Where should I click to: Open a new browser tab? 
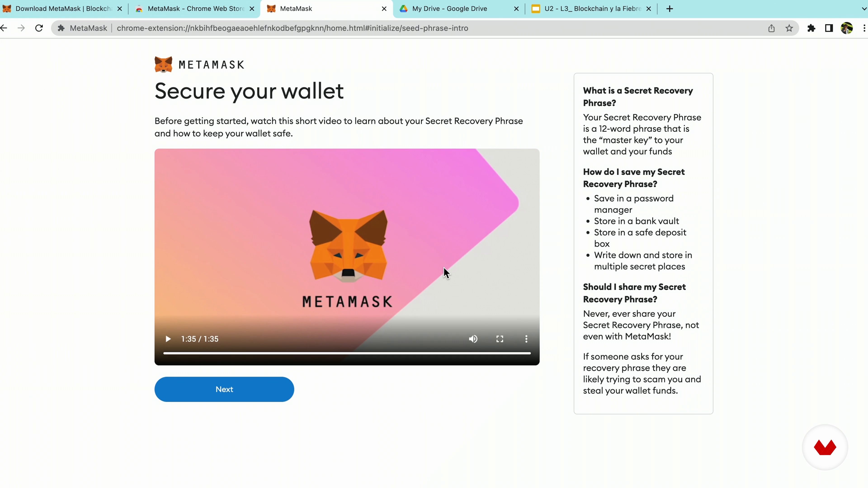click(x=670, y=9)
